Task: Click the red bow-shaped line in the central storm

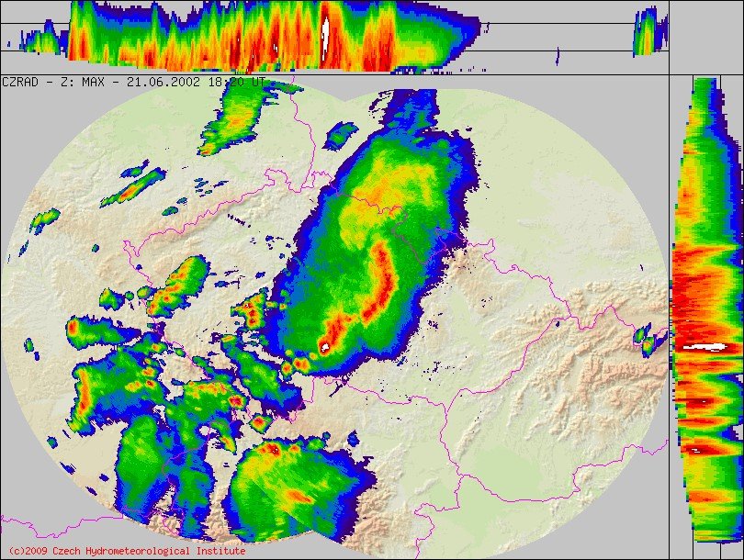Action: (x=377, y=286)
